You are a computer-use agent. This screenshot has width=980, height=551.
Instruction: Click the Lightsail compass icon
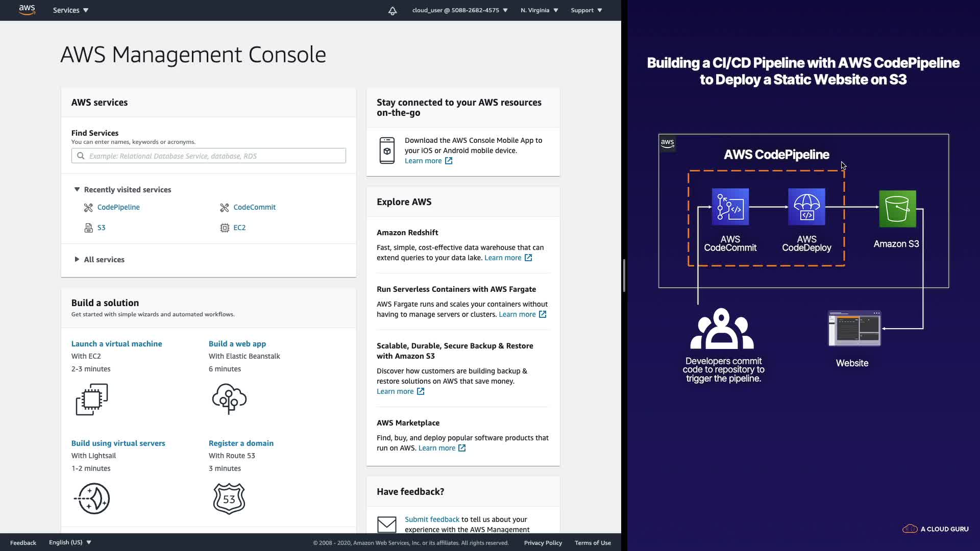[x=92, y=498]
